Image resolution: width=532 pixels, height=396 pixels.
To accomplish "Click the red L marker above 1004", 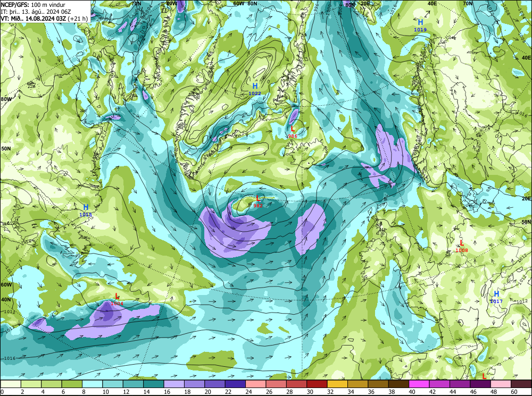I will (117, 296).
